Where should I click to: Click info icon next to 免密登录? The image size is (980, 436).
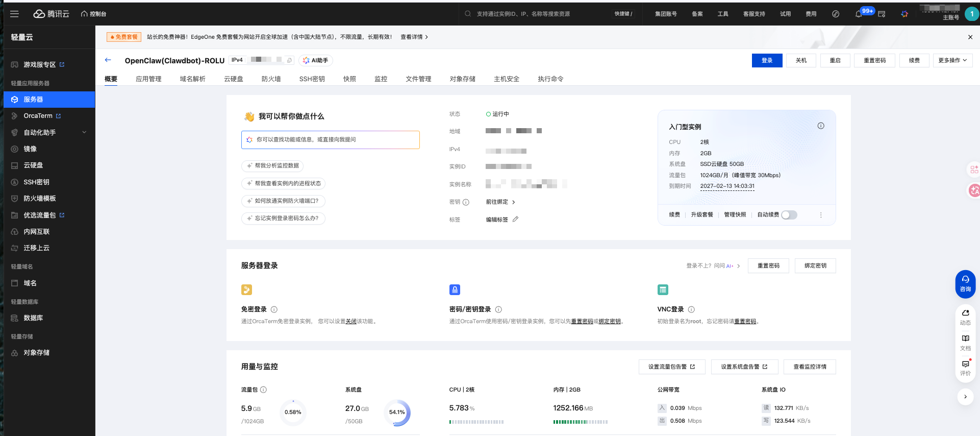pos(274,309)
